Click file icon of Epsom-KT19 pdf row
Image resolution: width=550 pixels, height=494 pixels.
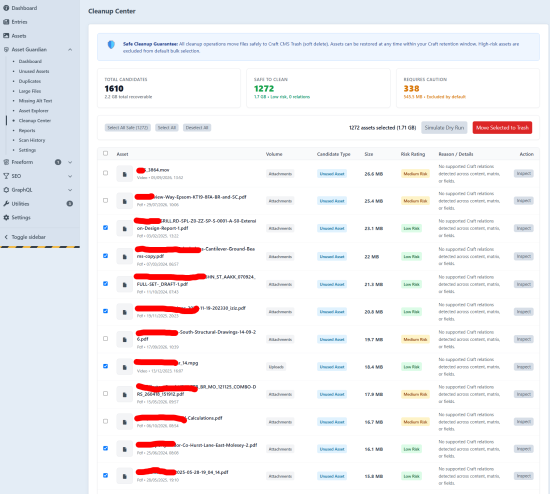tap(125, 201)
